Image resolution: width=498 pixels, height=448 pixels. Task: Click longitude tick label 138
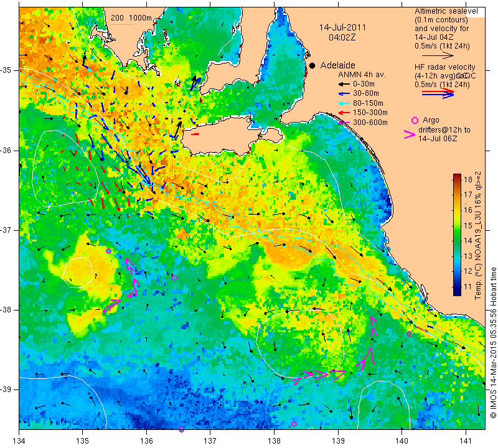tap(274, 441)
